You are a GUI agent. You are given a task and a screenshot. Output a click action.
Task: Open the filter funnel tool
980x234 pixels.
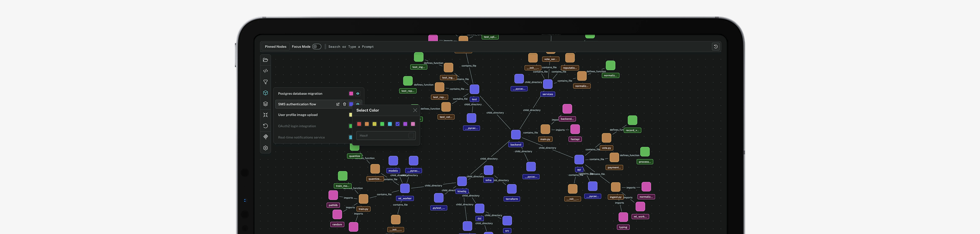point(266,82)
